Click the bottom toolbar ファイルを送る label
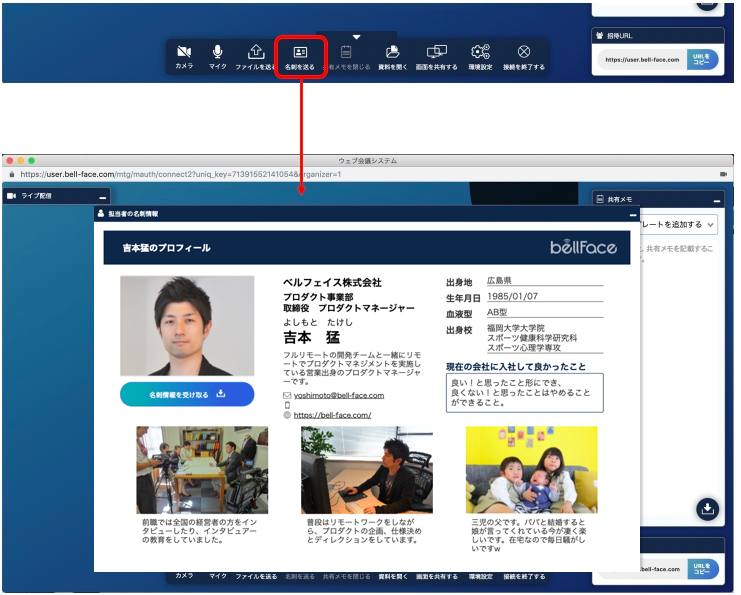Viewport: 741px width, 595px height. pyautogui.click(x=256, y=576)
